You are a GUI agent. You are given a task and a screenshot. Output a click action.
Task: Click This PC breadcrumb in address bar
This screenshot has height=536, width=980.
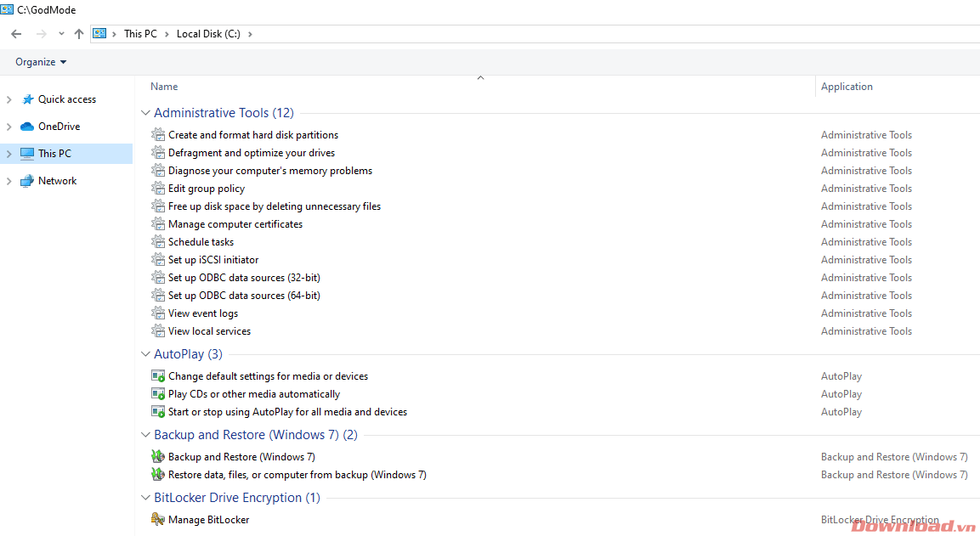pos(140,34)
